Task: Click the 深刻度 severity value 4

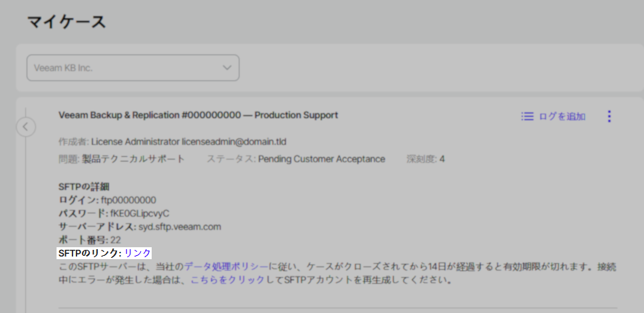Action: click(x=442, y=159)
